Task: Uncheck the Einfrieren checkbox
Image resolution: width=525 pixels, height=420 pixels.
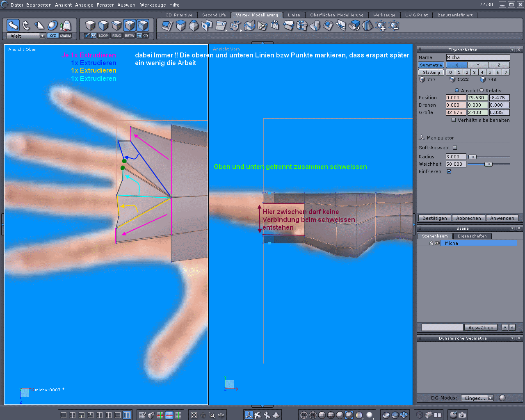Action: [449, 171]
